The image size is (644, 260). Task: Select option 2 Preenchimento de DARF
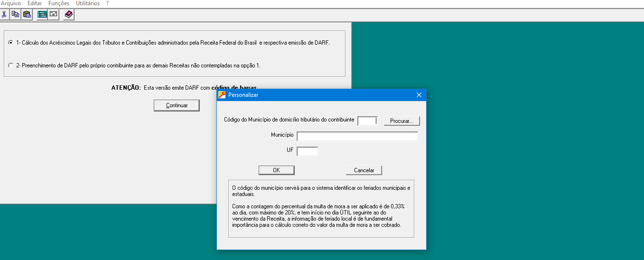11,65
